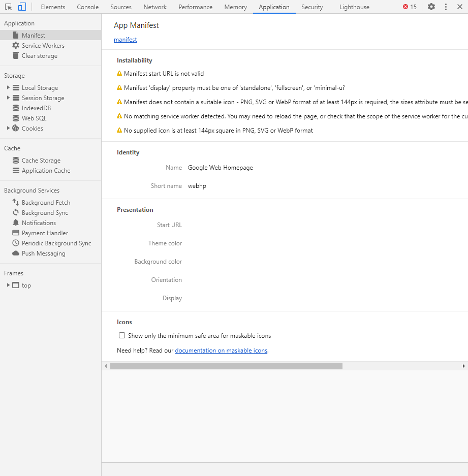
Task: Open the three-dot DevTools customize menu
Action: point(446,7)
